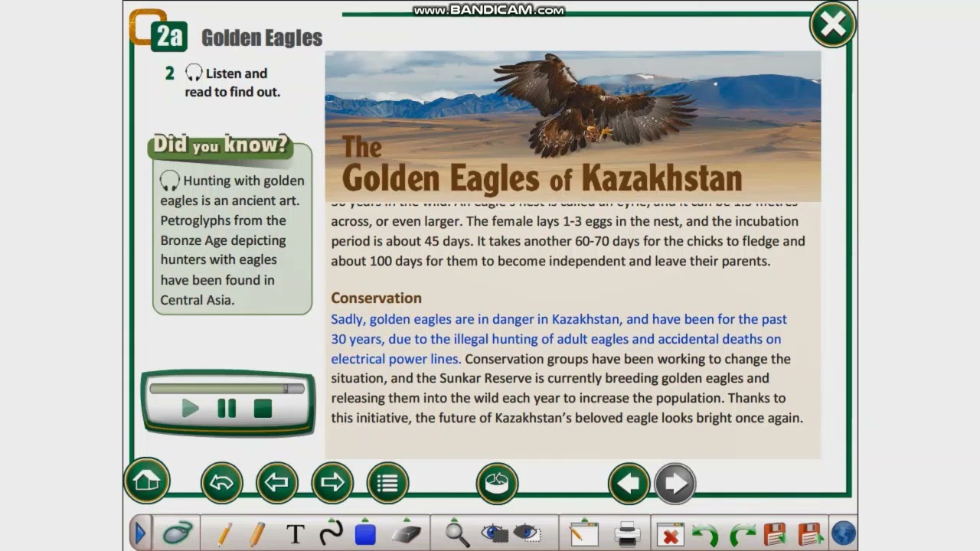Image resolution: width=980 pixels, height=551 pixels.
Task: Click the 2a unit badge
Action: point(169,37)
